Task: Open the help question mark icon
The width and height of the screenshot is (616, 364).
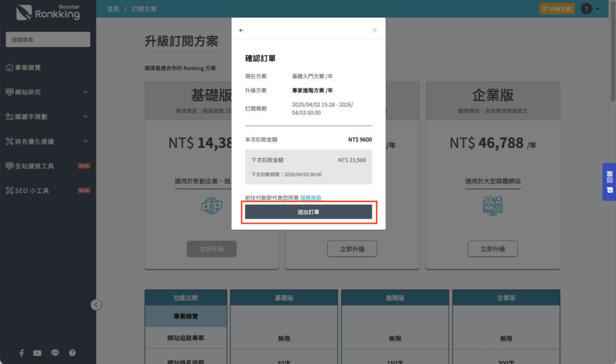Action: (72, 353)
